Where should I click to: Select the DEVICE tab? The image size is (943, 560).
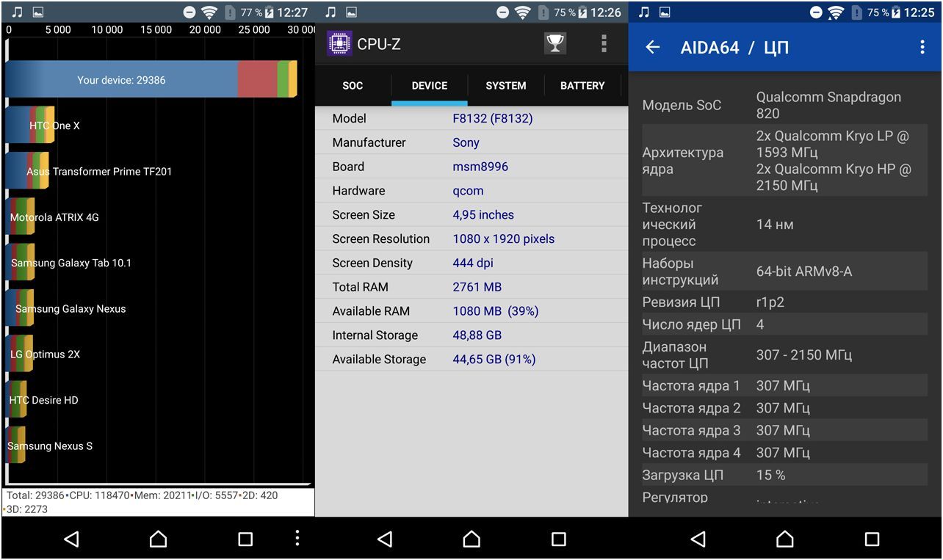coord(429,86)
